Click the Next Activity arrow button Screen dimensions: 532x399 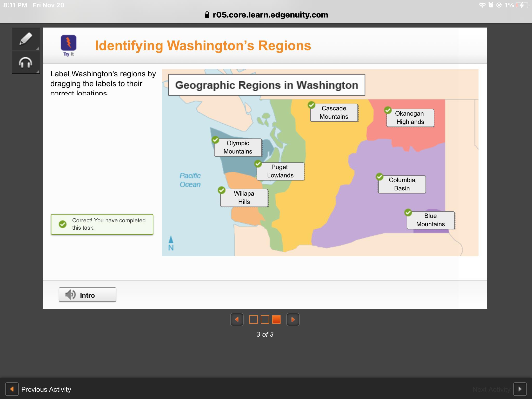click(520, 389)
